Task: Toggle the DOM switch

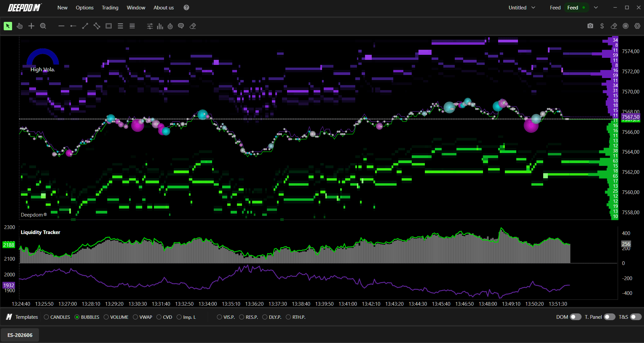Action: click(575, 317)
